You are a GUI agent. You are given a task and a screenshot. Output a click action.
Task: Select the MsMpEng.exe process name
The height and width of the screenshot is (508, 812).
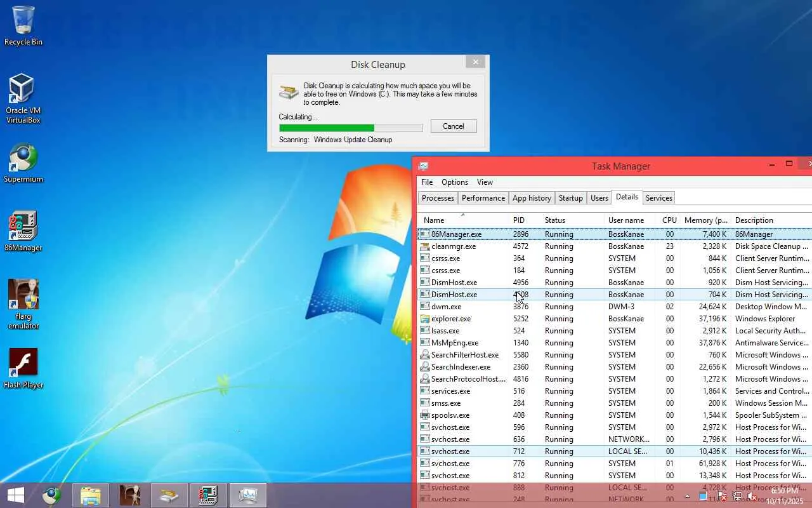[455, 343]
